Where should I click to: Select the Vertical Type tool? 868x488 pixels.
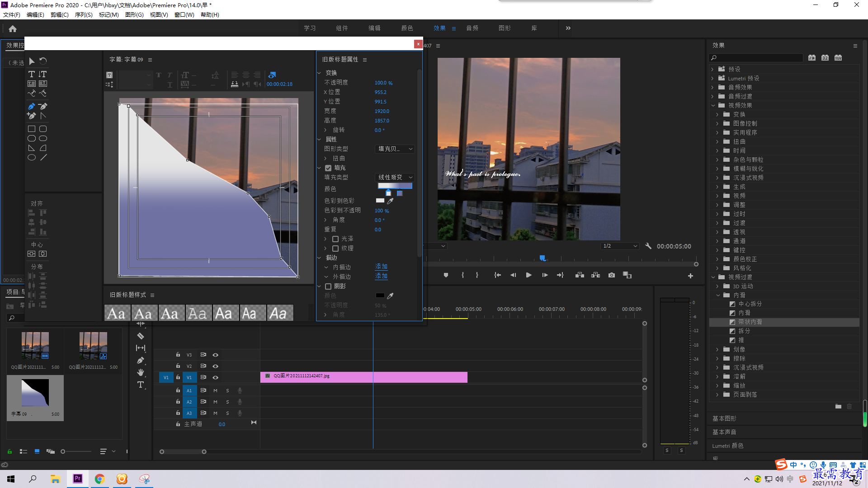[x=42, y=74]
